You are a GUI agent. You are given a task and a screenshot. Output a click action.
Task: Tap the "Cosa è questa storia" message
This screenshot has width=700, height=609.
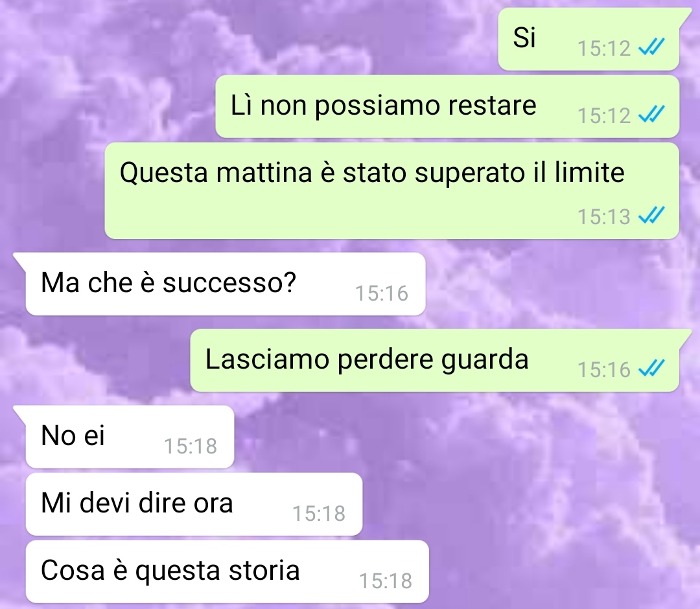pyautogui.click(x=227, y=571)
